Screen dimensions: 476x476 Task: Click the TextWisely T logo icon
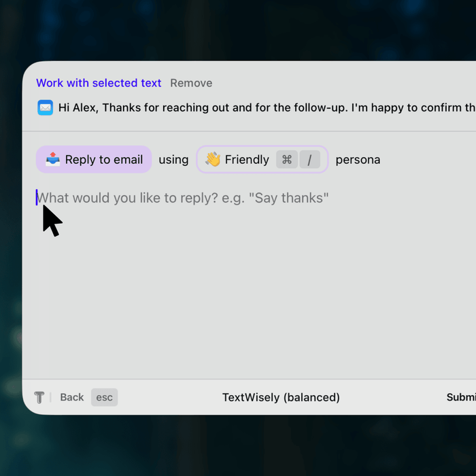tap(39, 397)
